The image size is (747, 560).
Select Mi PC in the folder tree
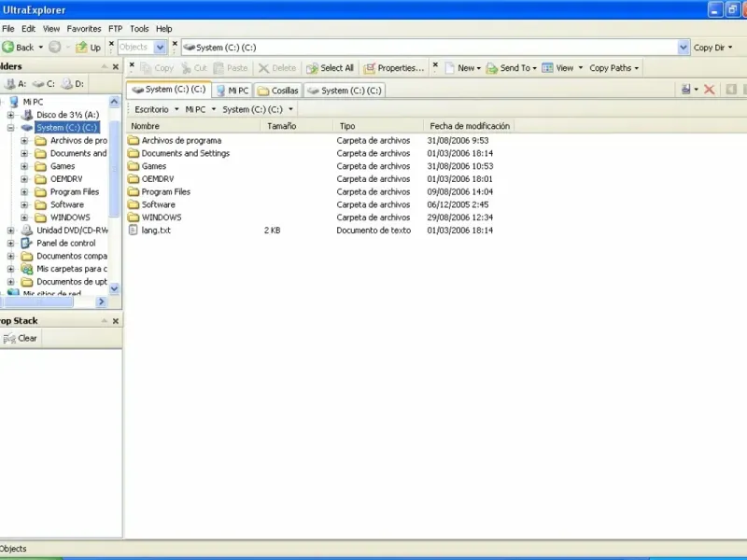pyautogui.click(x=33, y=102)
